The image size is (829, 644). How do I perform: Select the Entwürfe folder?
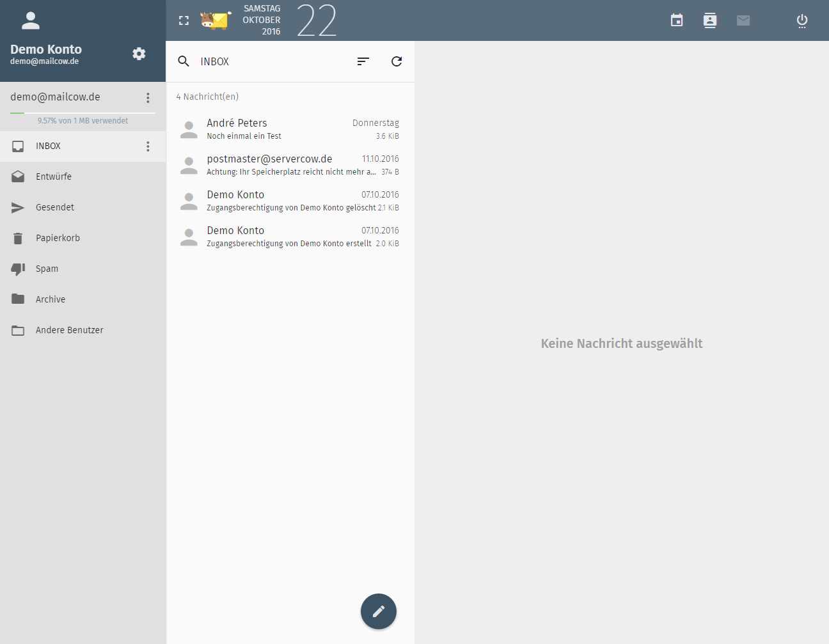pyautogui.click(x=54, y=177)
